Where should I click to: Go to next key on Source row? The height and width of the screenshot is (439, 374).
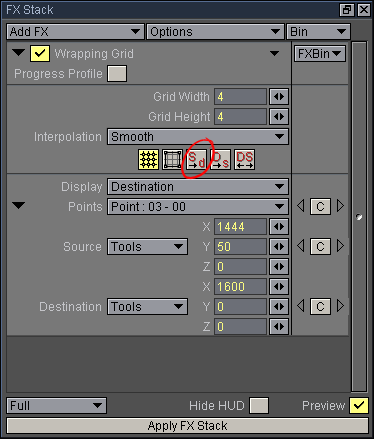[340, 246]
